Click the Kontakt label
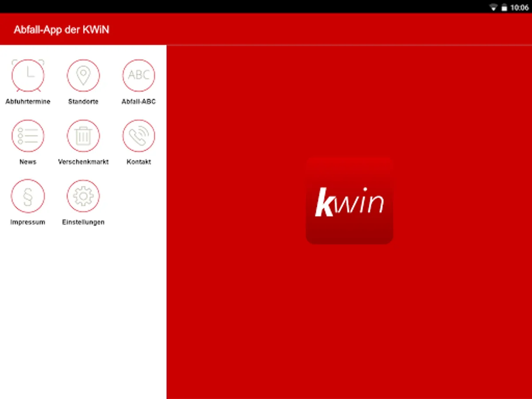The image size is (532, 399). click(x=139, y=162)
